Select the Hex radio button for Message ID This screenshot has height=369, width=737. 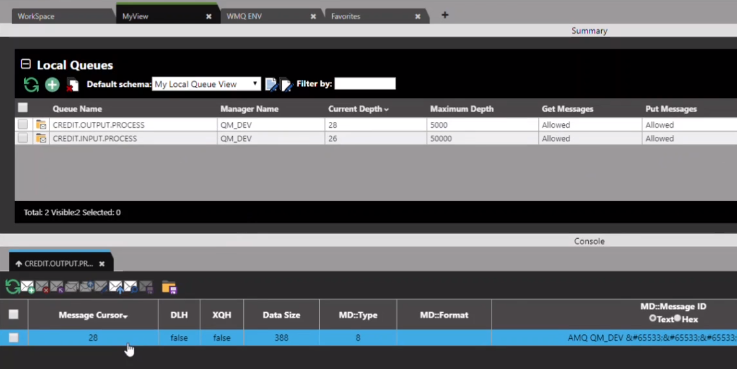click(x=677, y=319)
